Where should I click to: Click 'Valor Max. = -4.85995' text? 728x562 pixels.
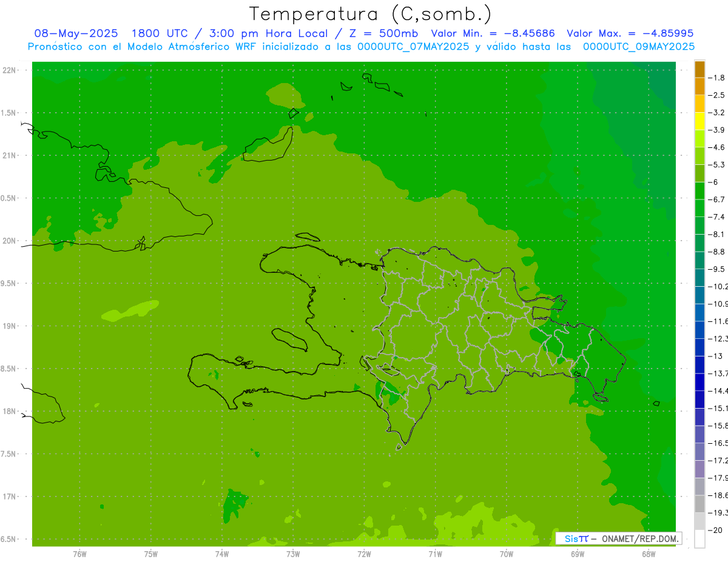[630, 33]
